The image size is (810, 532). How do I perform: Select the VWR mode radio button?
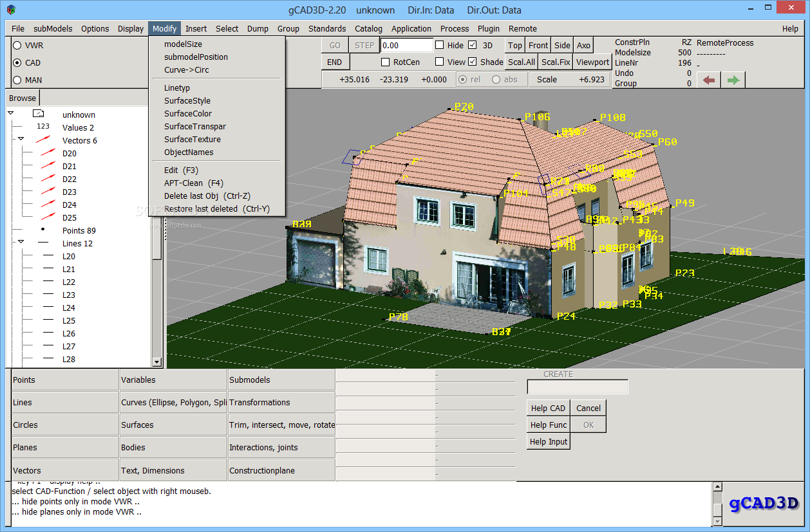point(17,46)
